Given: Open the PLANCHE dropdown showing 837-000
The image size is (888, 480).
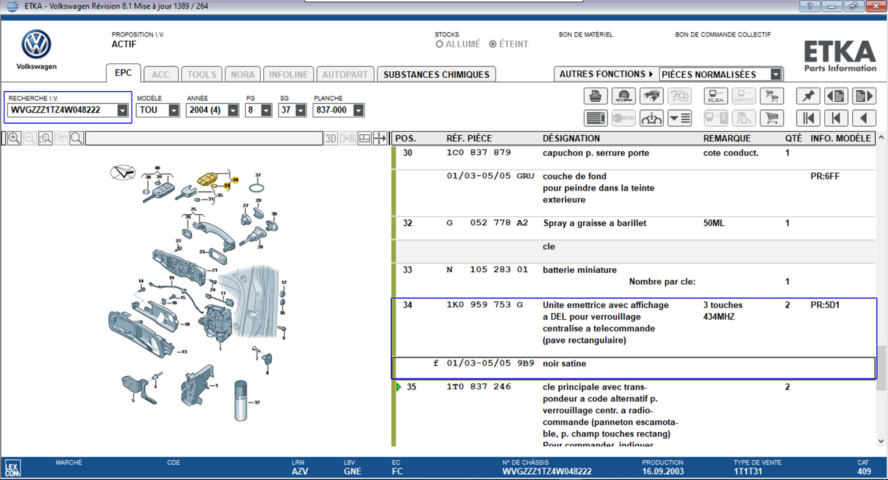Looking at the screenshot, I should (x=358, y=110).
